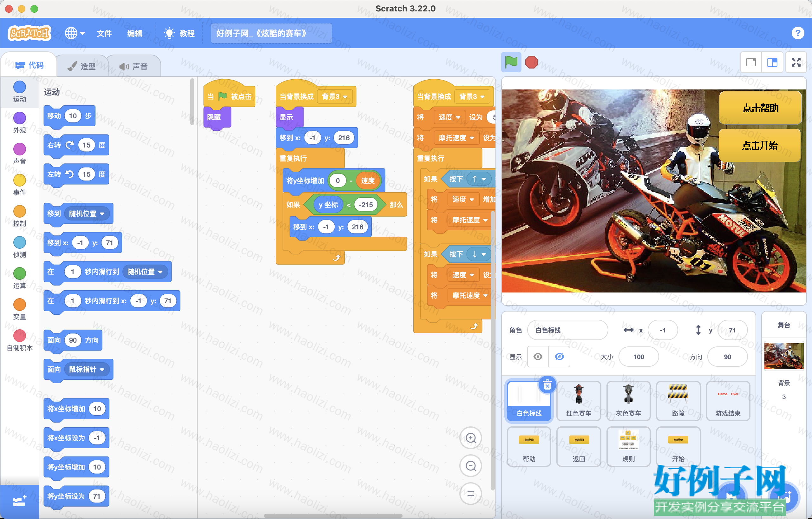Zoom out the code workspace

(x=471, y=466)
